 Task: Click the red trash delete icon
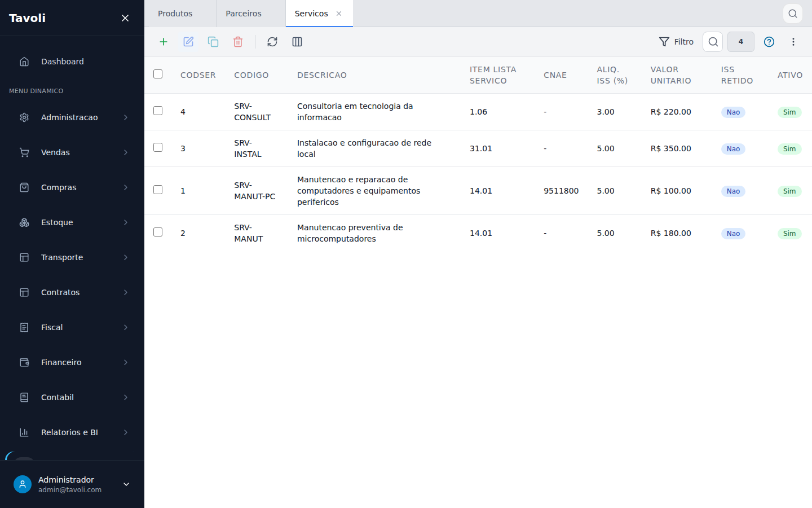click(x=238, y=42)
